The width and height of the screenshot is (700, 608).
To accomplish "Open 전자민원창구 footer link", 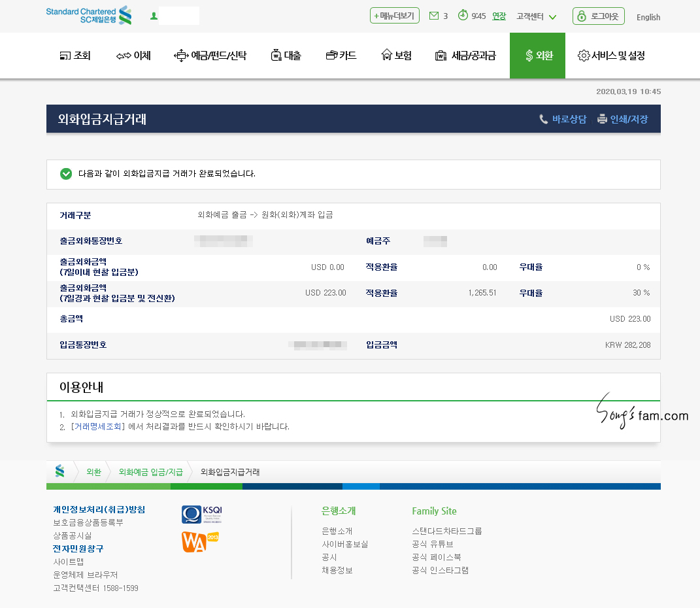I will coord(78,549).
